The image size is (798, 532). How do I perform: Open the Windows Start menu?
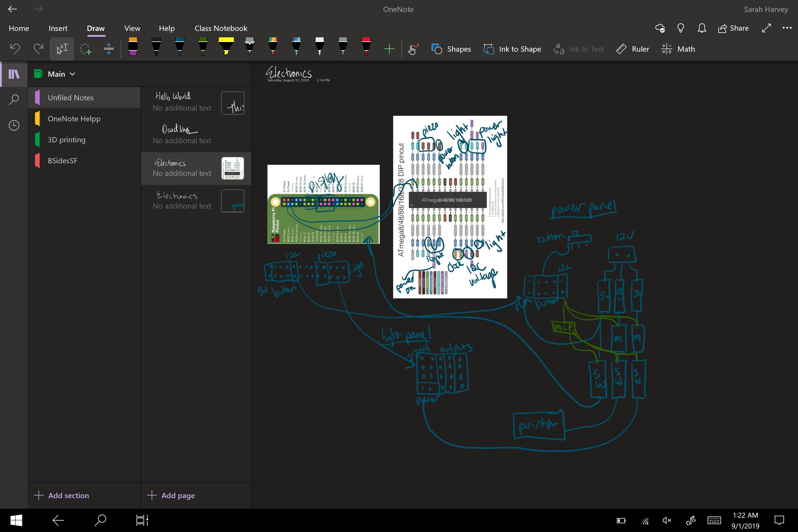(x=16, y=520)
